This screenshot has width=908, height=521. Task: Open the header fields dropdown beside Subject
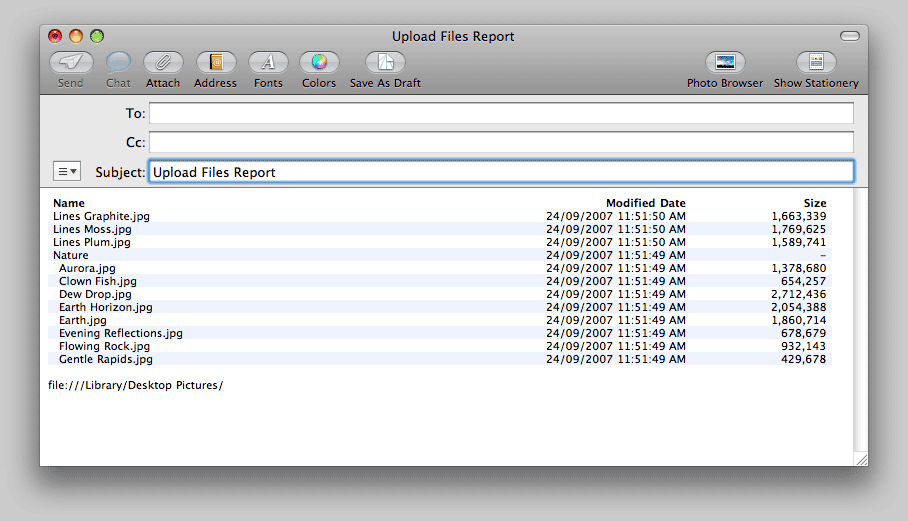tap(67, 172)
